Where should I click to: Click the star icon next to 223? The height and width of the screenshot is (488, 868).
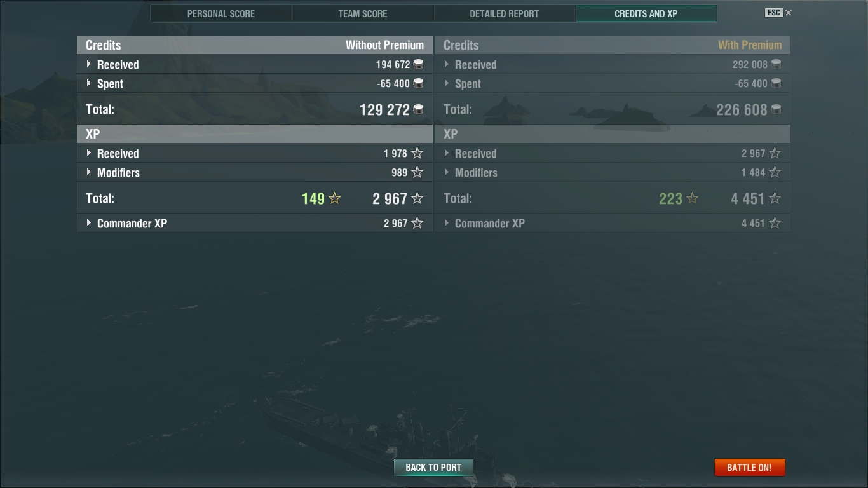pos(692,198)
